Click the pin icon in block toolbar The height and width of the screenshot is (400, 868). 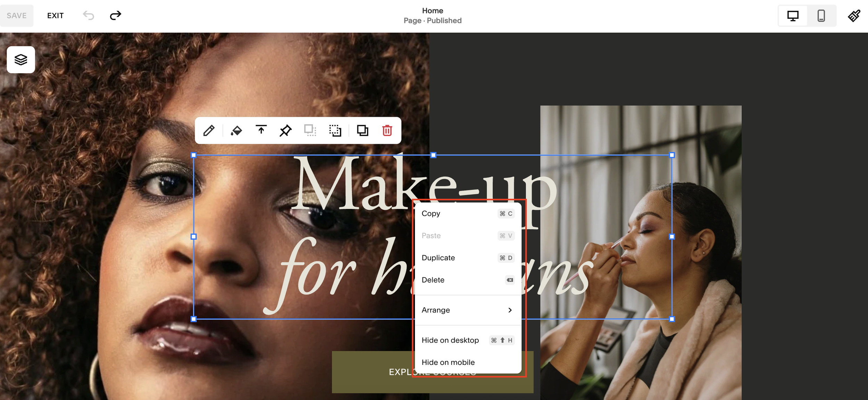[285, 131]
